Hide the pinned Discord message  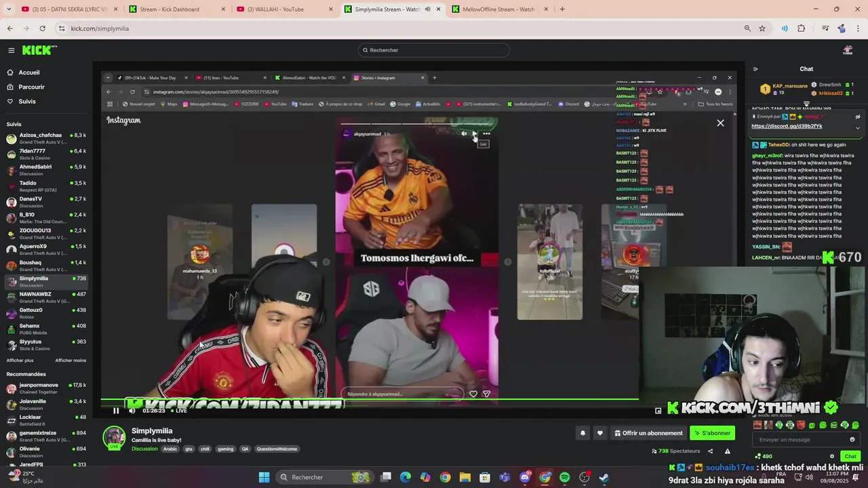[x=857, y=117]
